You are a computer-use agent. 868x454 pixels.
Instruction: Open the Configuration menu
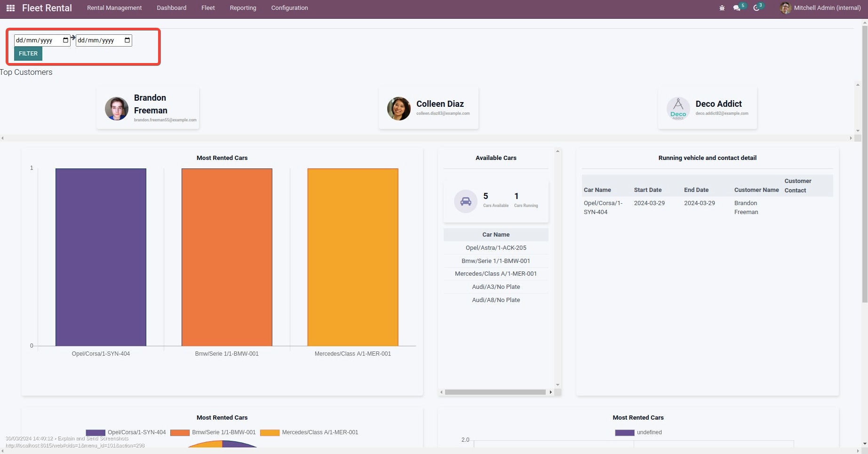click(290, 8)
